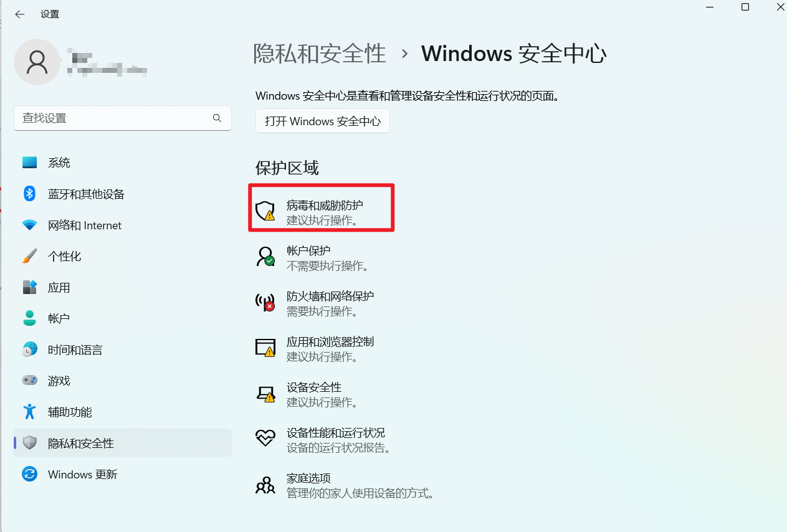The image size is (787, 532).
Task: Open 家庭选项 family settings
Action: click(x=346, y=485)
